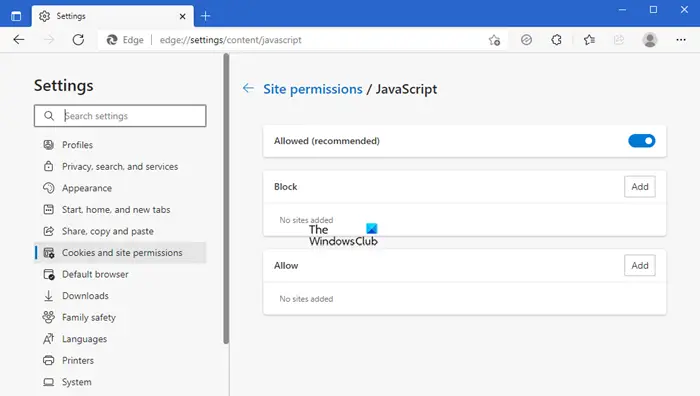Viewport: 700px width, 396px height.
Task: Maximize the Edge window
Action: pyautogui.click(x=653, y=9)
